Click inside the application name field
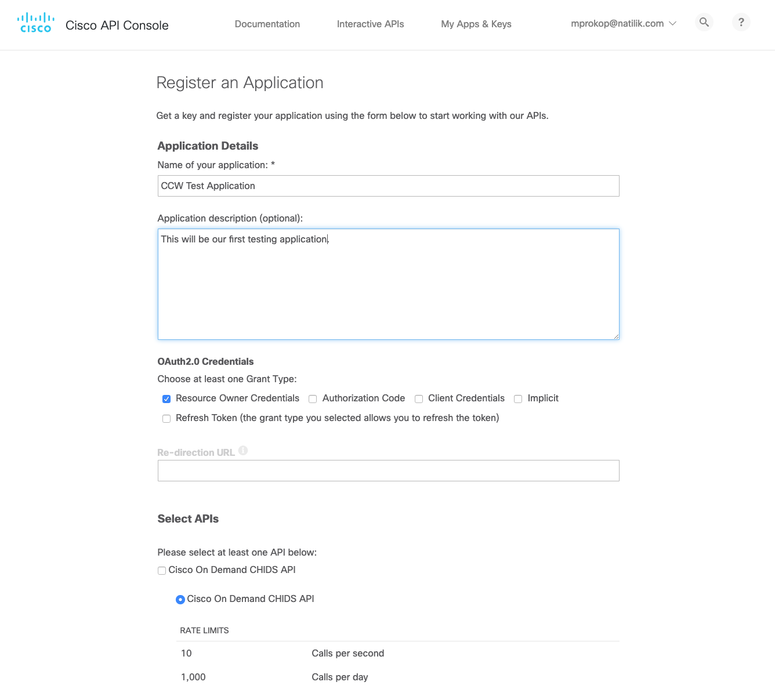This screenshot has width=775, height=700. tap(388, 186)
